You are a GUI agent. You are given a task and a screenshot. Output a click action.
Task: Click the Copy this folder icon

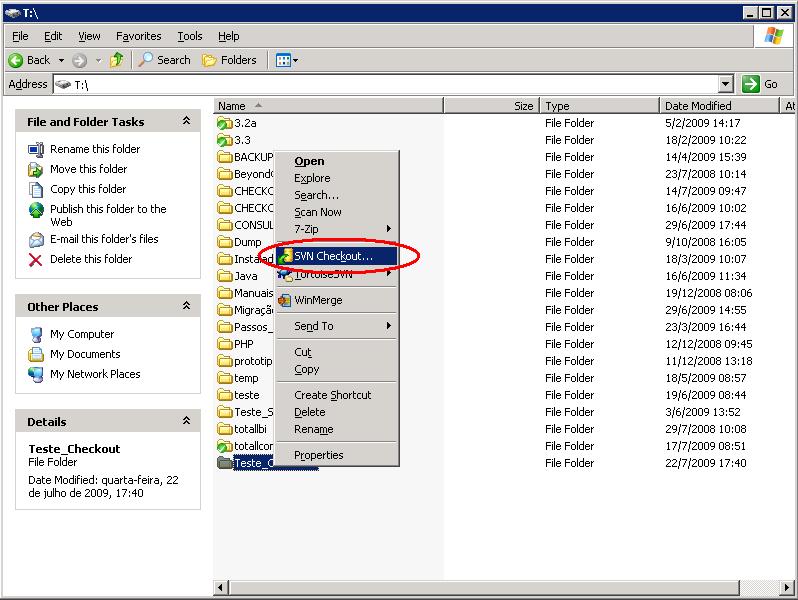pyautogui.click(x=36, y=190)
